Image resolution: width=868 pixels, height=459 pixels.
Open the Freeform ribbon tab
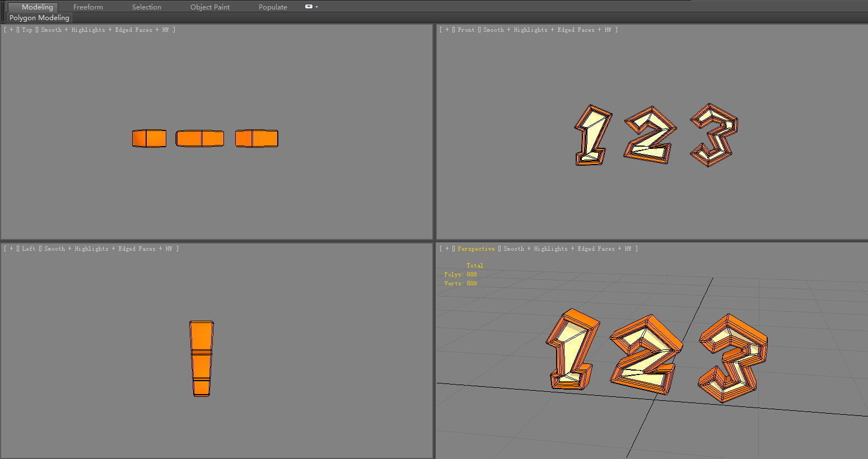pos(88,7)
